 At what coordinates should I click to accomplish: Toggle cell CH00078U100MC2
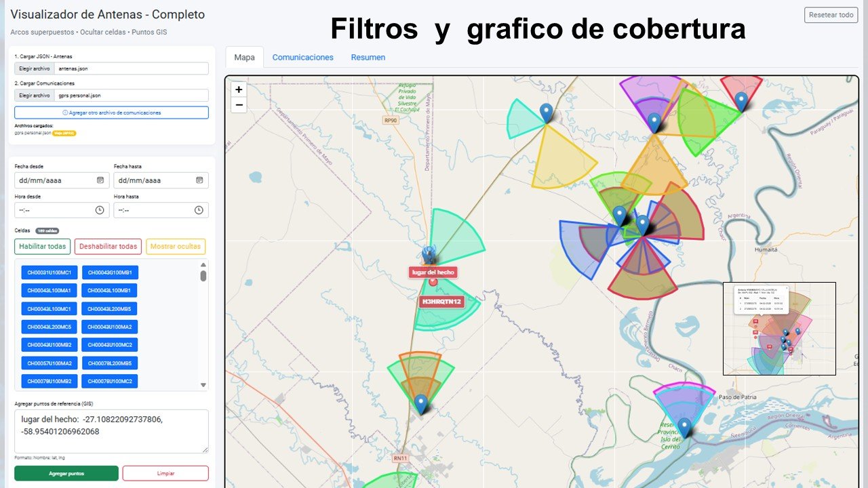[x=110, y=382]
